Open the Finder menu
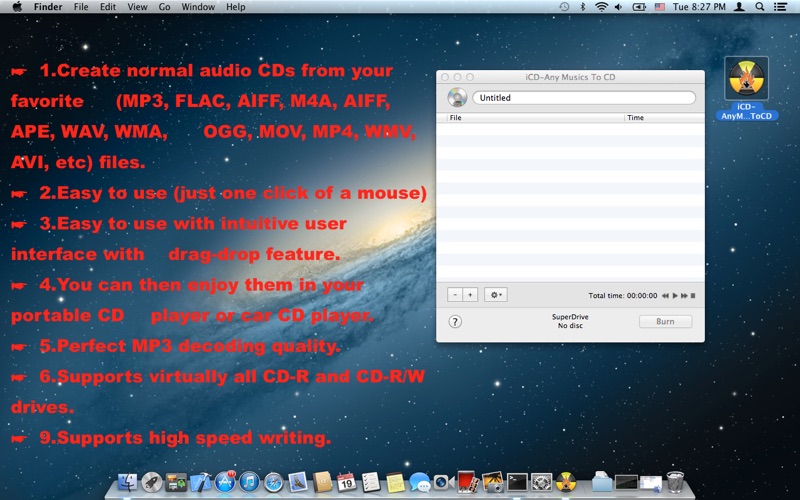Image resolution: width=800 pixels, height=500 pixels. pyautogui.click(x=48, y=7)
